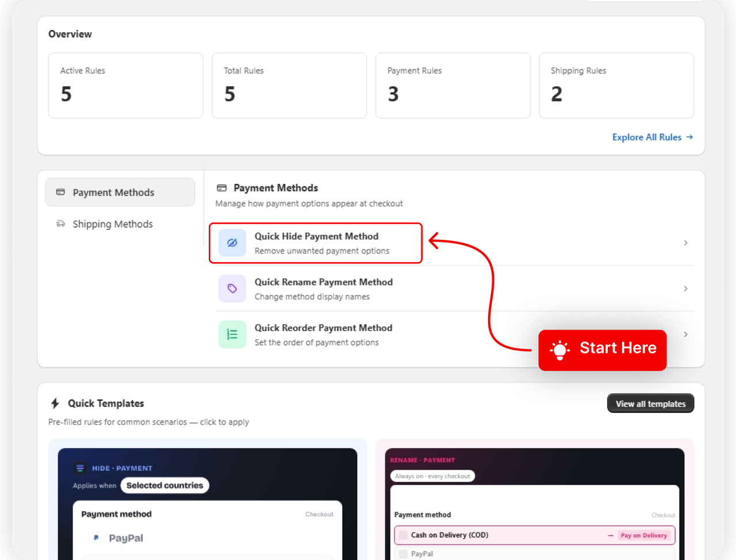The image size is (736, 560).
Task: Tick the Cash on Delivery (COD) checkbox
Action: click(403, 535)
